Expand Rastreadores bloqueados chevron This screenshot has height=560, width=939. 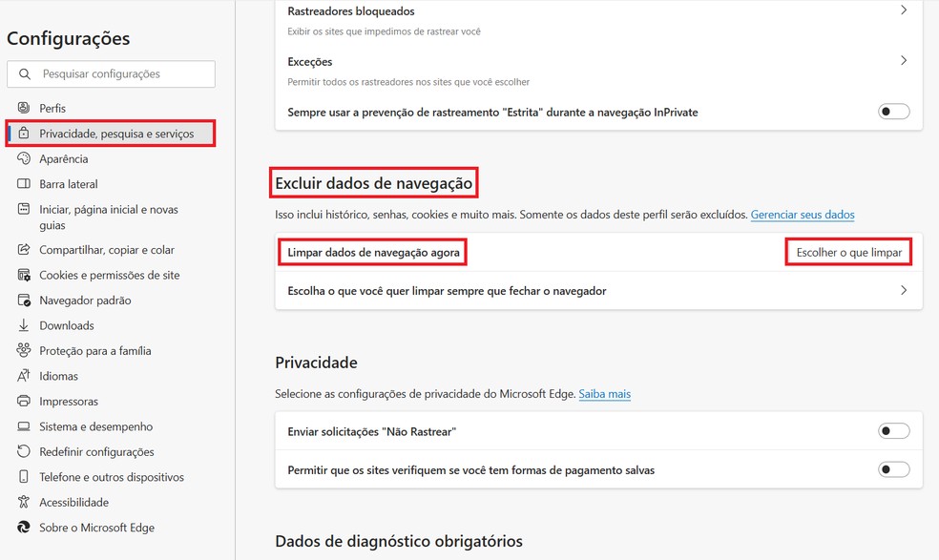coord(904,10)
